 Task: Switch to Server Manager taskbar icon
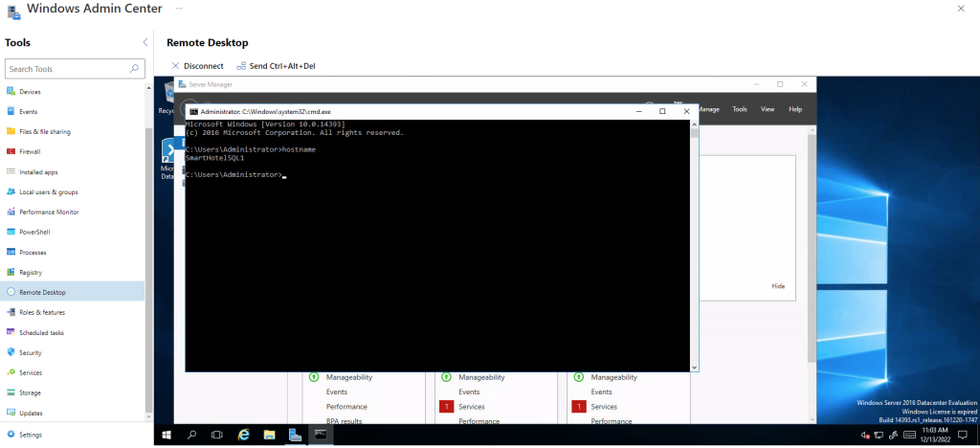pos(295,435)
